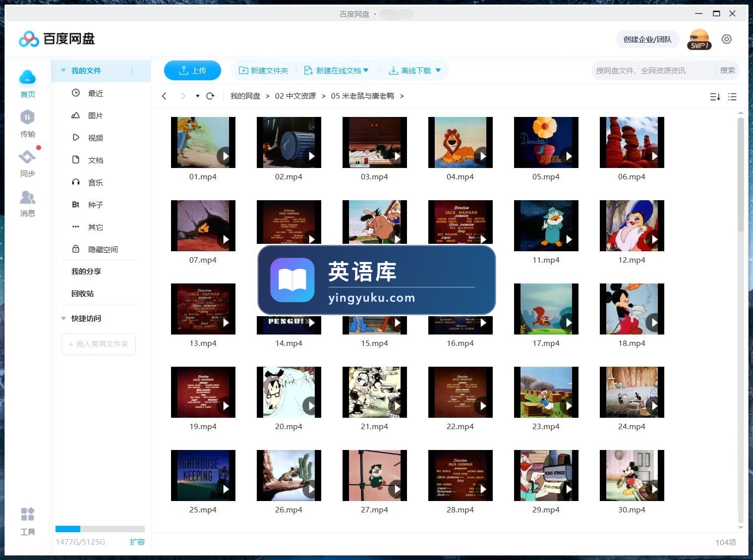Select 文档 category label
Image resolution: width=753 pixels, height=560 pixels.
point(96,160)
